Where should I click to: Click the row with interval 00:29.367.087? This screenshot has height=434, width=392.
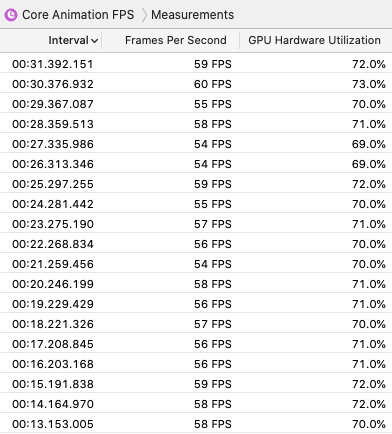pos(196,104)
